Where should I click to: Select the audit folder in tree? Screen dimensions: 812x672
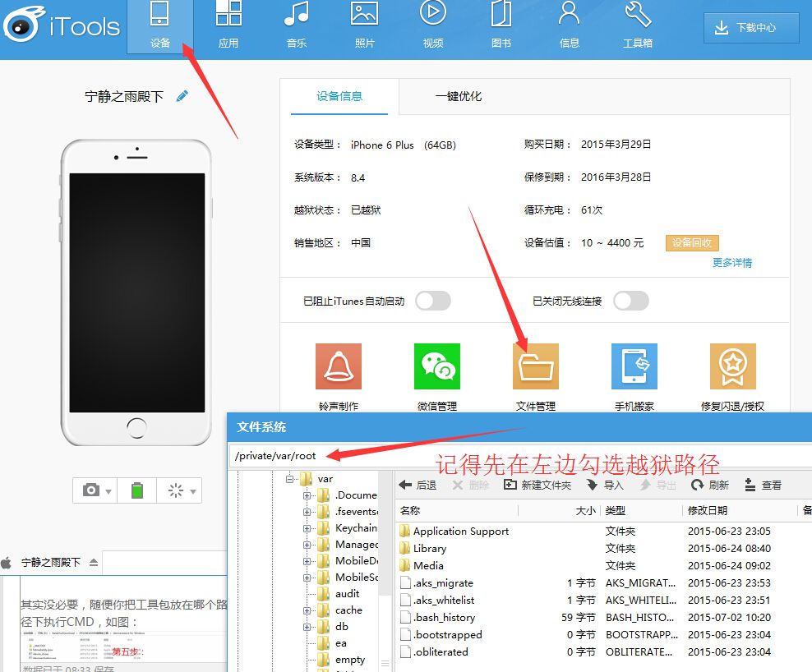click(x=339, y=594)
